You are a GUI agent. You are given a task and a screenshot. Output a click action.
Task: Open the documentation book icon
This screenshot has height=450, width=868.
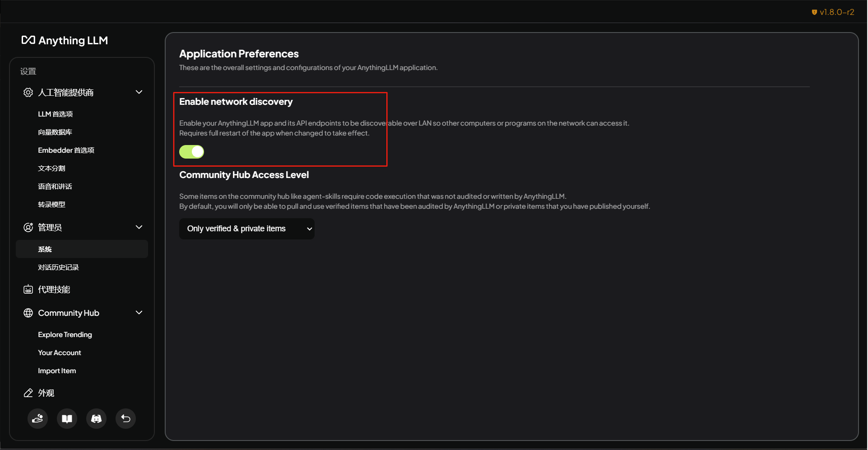click(x=67, y=418)
